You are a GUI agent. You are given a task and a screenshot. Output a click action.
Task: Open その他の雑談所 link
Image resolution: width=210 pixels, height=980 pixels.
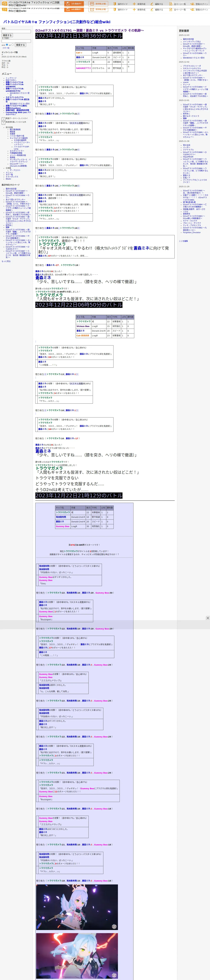20,140
